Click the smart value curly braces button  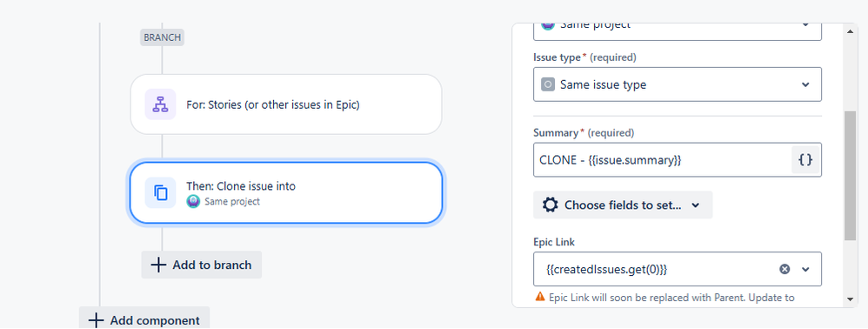[805, 160]
